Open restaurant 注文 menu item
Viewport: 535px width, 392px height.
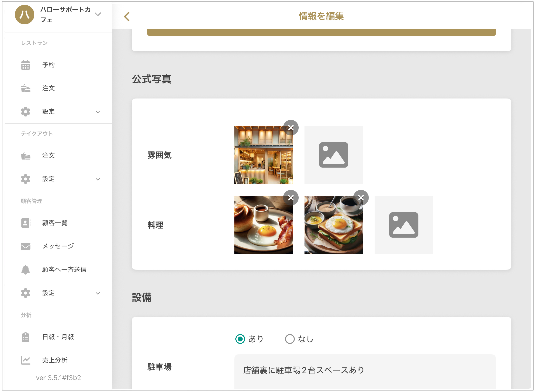pos(48,88)
